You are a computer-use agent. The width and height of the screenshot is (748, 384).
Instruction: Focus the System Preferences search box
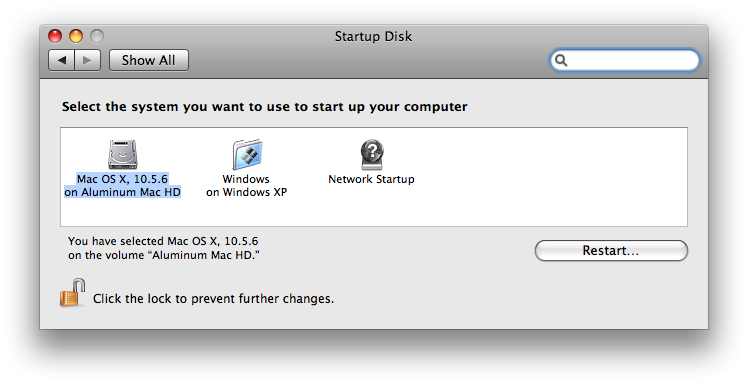tap(625, 60)
